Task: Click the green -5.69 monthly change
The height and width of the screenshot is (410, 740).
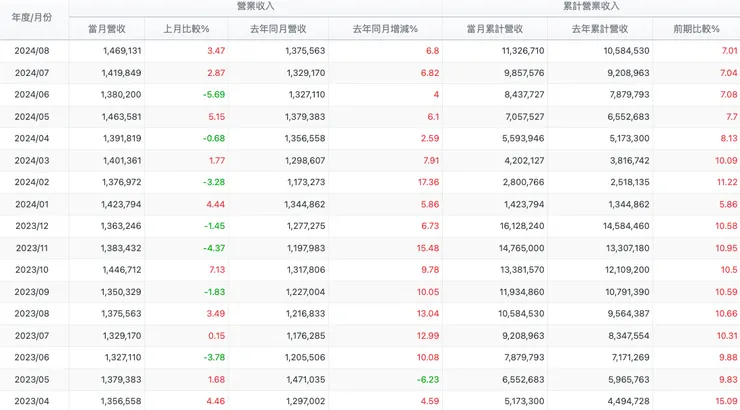Action: pos(214,94)
